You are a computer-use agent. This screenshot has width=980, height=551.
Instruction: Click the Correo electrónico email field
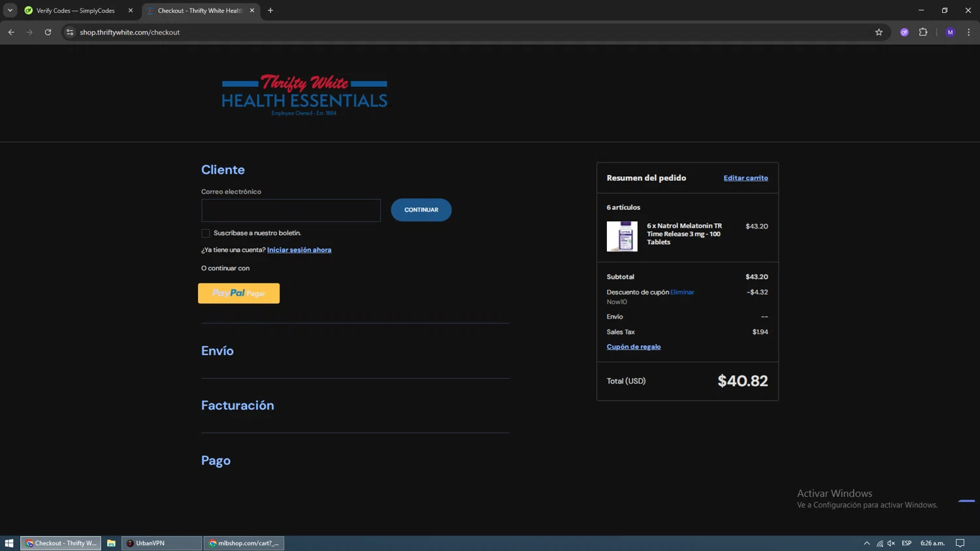[x=291, y=210]
